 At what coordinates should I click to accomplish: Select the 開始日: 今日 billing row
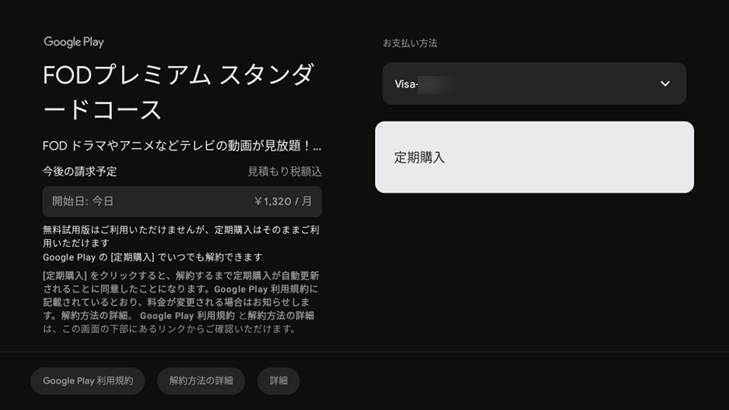click(182, 201)
